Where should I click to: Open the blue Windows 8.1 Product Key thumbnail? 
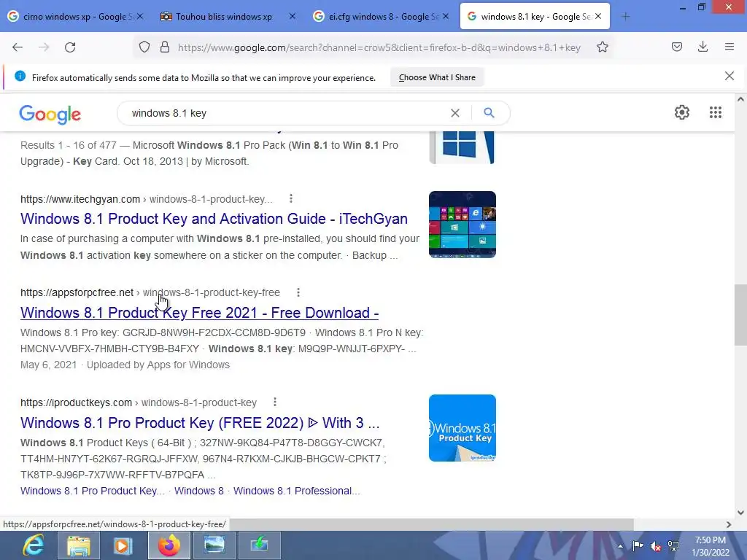pyautogui.click(x=462, y=427)
